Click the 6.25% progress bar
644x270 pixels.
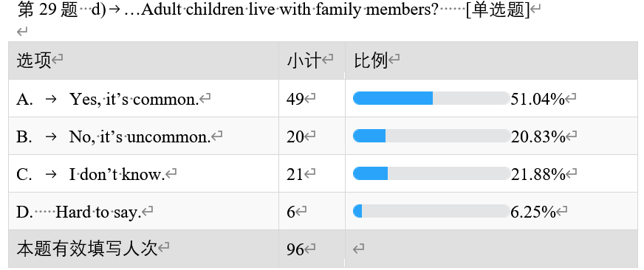pyautogui.click(x=431, y=211)
